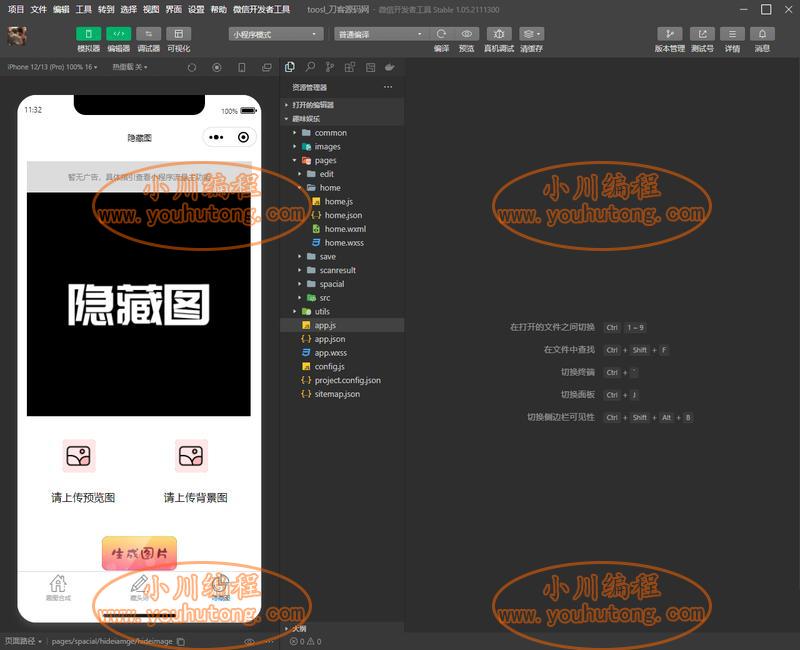This screenshot has height=650, width=800.
Task: Open the hot reload dropdown
Action: (x=130, y=67)
